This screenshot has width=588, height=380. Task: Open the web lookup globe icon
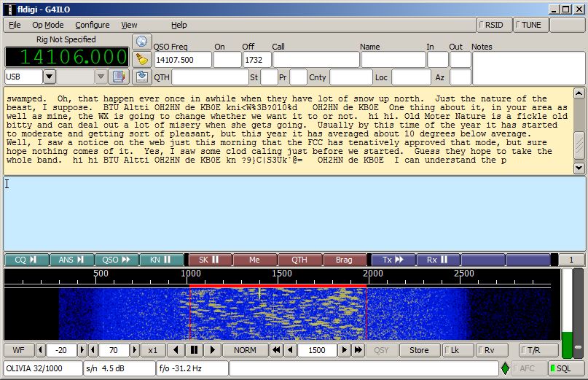(142, 42)
